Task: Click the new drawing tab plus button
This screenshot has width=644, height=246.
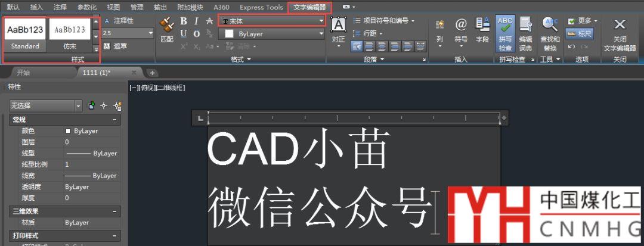Action: (152, 73)
